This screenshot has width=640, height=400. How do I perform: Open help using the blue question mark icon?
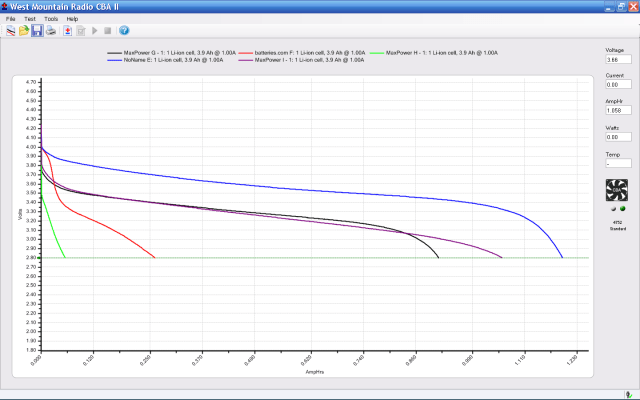tap(124, 31)
